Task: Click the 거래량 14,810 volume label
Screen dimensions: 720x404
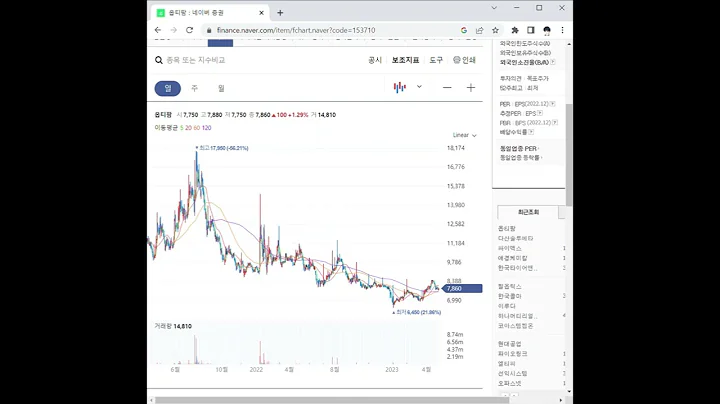Action: point(173,326)
